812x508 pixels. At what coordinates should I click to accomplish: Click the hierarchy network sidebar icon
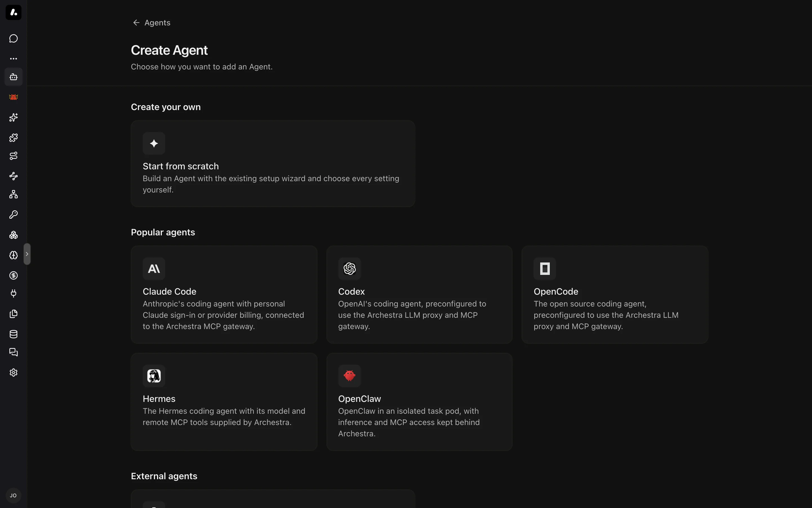coord(14,194)
